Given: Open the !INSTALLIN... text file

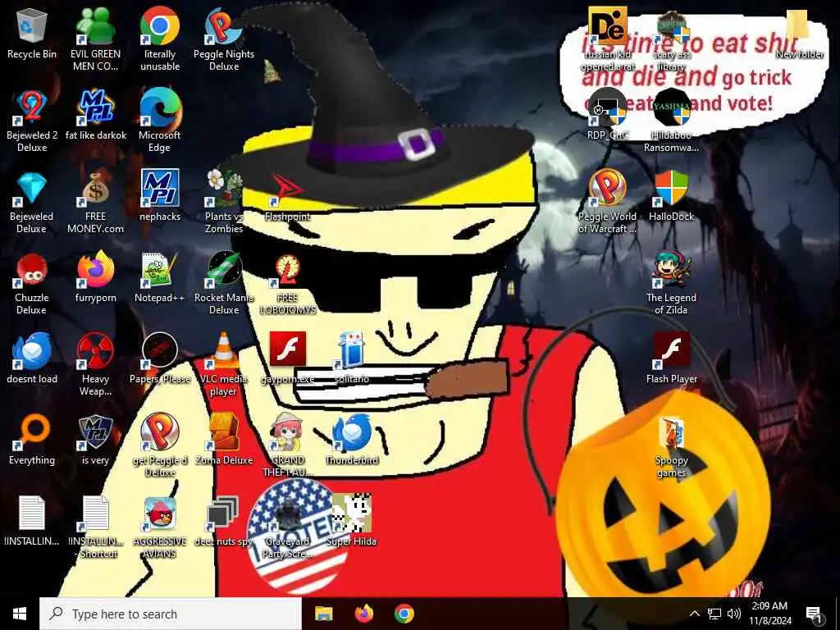Looking at the screenshot, I should click(32, 514).
